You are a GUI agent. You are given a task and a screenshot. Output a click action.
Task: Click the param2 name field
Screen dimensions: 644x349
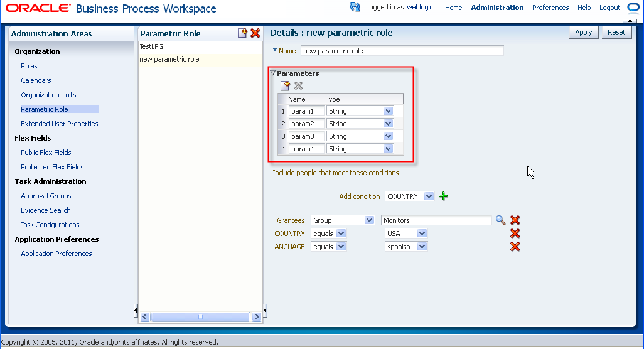coord(306,124)
